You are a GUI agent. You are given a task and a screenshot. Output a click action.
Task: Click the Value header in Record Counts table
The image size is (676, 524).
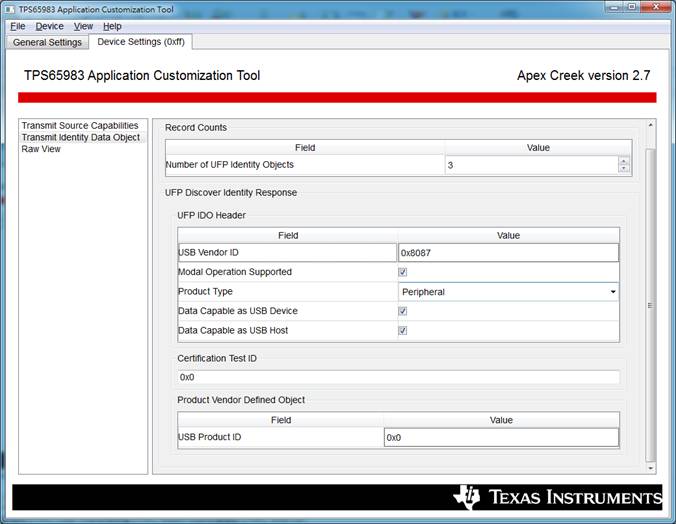coord(538,147)
